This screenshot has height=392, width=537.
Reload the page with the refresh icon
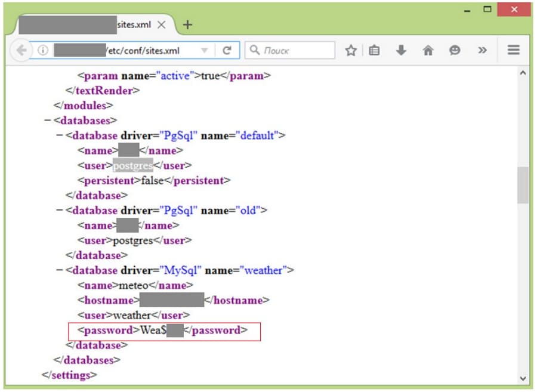pyautogui.click(x=227, y=51)
